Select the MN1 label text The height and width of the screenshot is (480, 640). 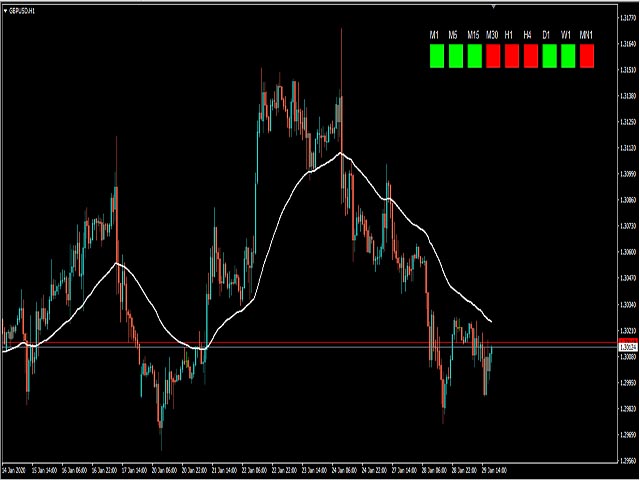click(586, 35)
